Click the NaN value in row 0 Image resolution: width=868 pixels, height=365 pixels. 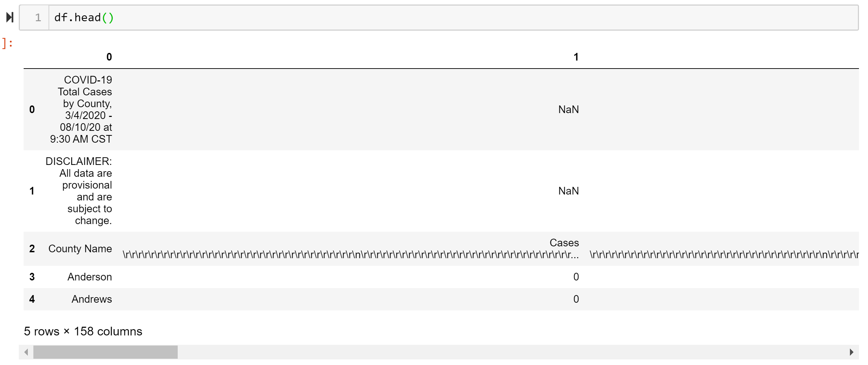click(568, 110)
